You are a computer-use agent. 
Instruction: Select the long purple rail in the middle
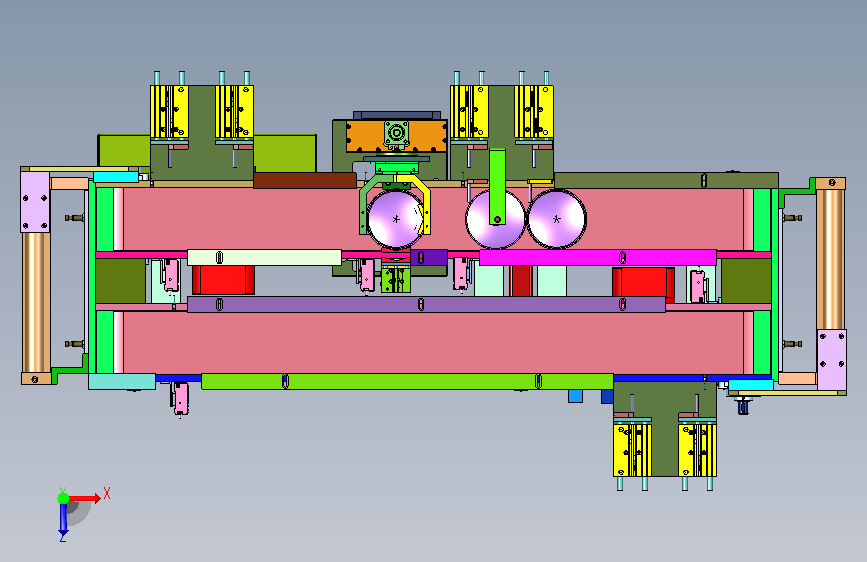pyautogui.click(x=426, y=304)
